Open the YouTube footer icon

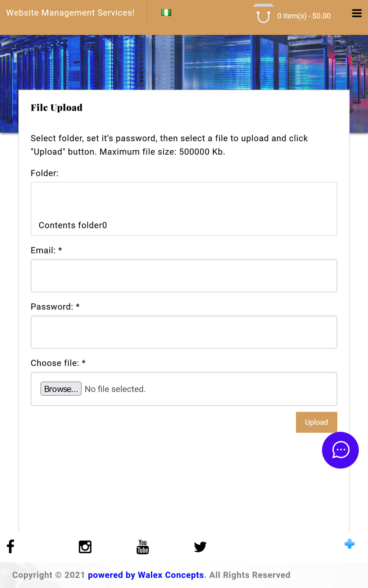143,547
